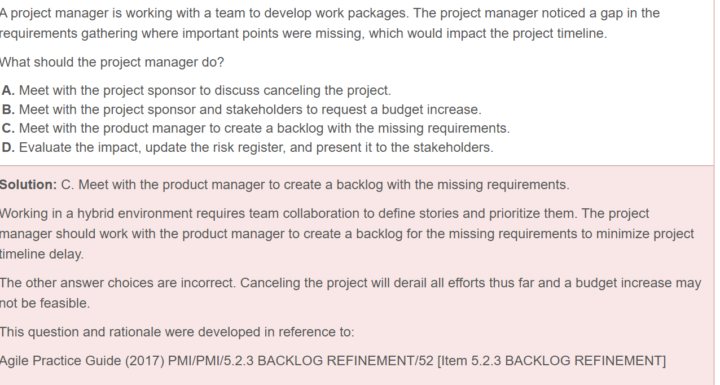The image size is (720, 385).
Task: Click the 'timeline delay.' line in explanation
Action: pos(42,254)
